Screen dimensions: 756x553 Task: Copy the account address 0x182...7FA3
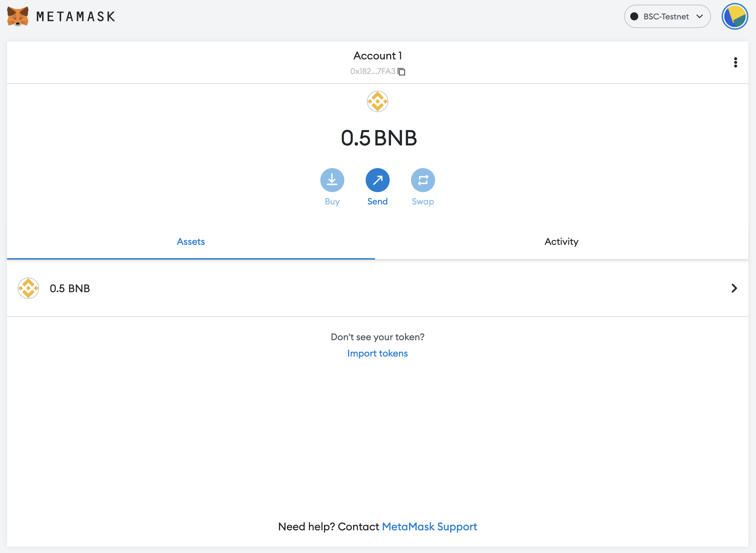click(377, 71)
